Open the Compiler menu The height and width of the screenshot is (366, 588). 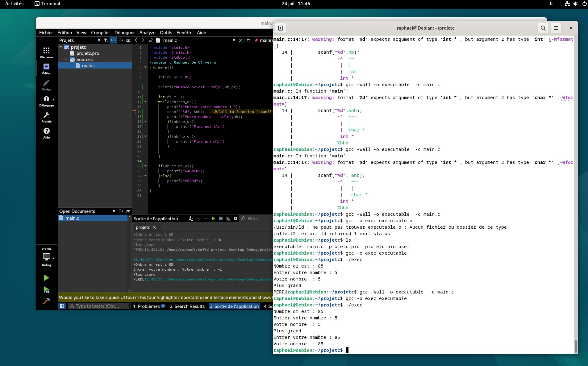[x=100, y=33]
